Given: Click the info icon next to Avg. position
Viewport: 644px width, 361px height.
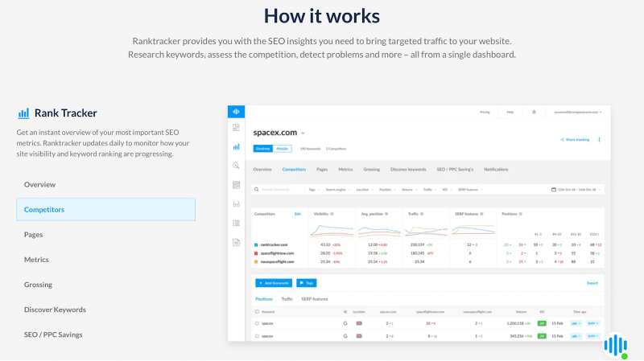Looking at the screenshot, I should [386, 214].
